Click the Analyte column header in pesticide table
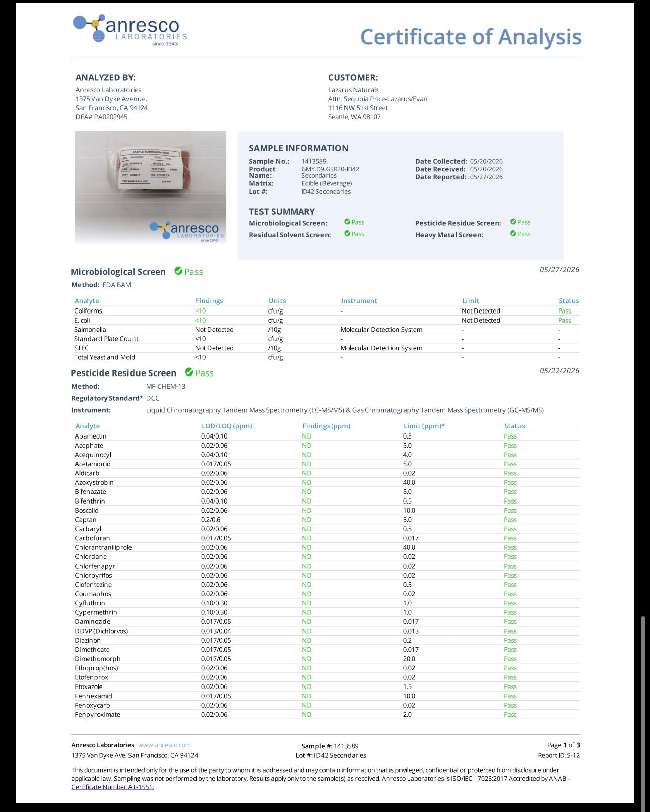The width and height of the screenshot is (650, 812). (x=88, y=426)
